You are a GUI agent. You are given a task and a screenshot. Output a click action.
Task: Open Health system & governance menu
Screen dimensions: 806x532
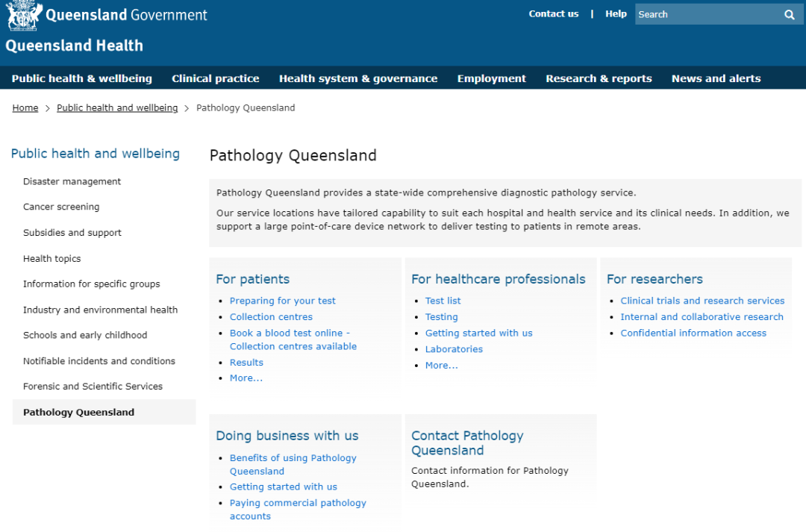pos(358,78)
